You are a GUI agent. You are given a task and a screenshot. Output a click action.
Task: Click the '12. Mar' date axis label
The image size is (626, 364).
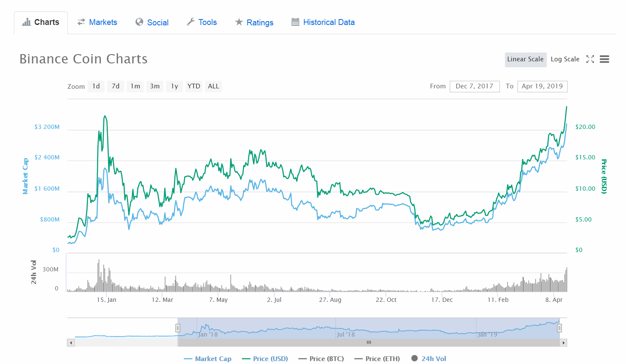[163, 300]
